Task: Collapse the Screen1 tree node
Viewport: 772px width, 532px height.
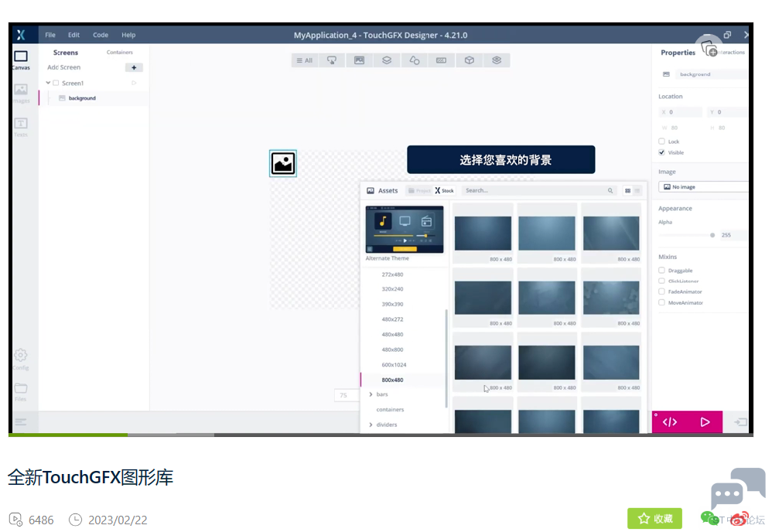Action: pos(48,83)
